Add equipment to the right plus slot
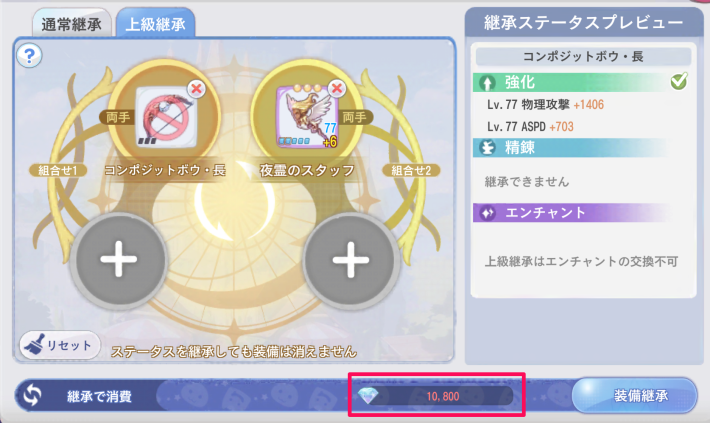This screenshot has width=710, height=423. 351,259
